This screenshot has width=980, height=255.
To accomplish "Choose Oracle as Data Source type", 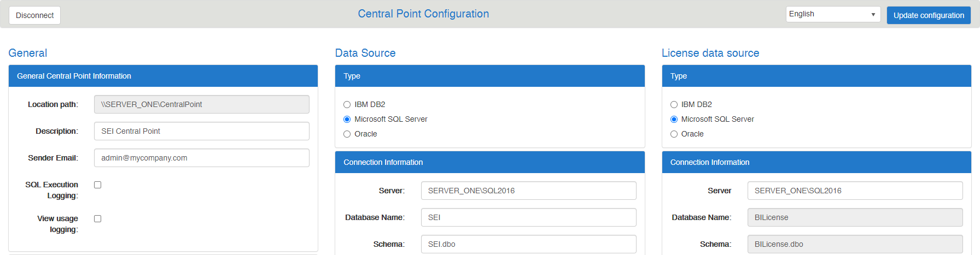I will pos(347,134).
